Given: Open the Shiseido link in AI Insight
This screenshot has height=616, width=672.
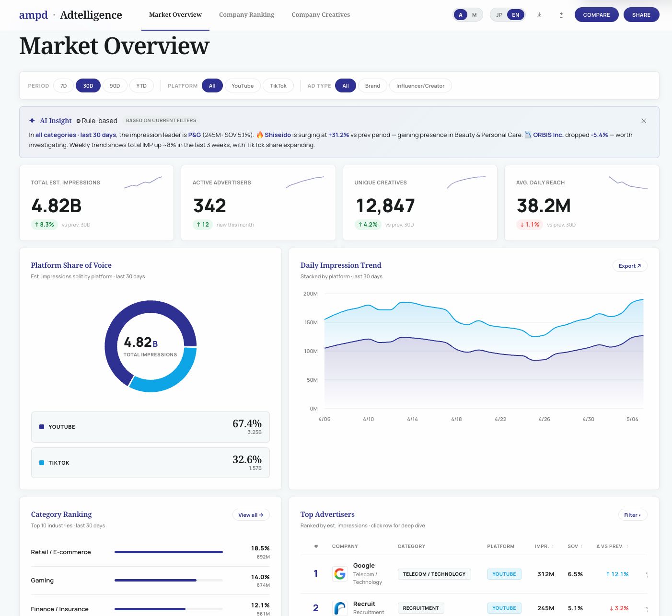Looking at the screenshot, I should [278, 135].
